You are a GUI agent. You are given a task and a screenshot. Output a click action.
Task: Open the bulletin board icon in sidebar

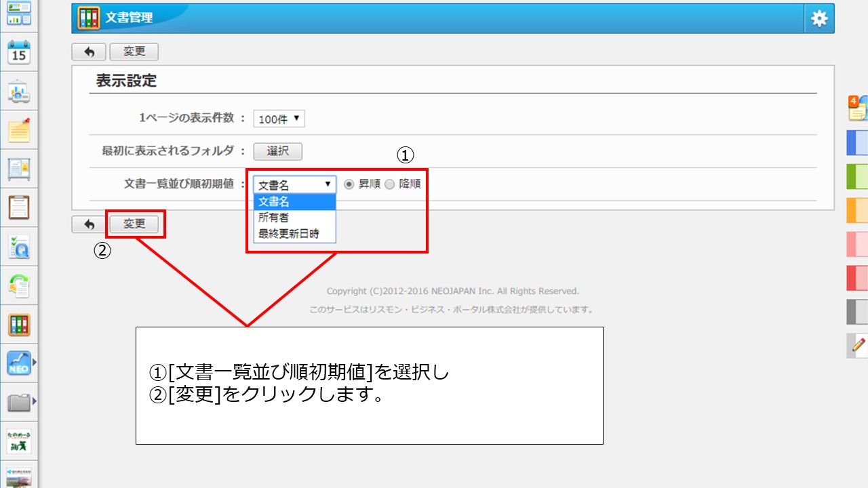(19, 169)
